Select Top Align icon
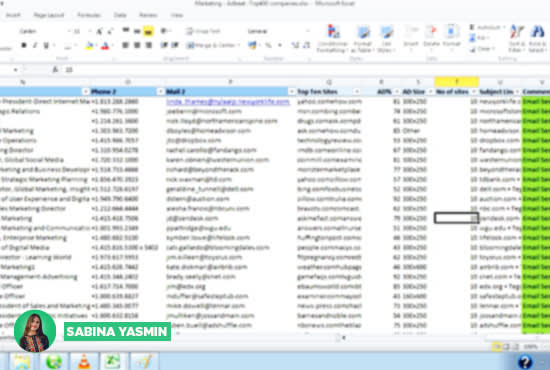 click(x=126, y=31)
